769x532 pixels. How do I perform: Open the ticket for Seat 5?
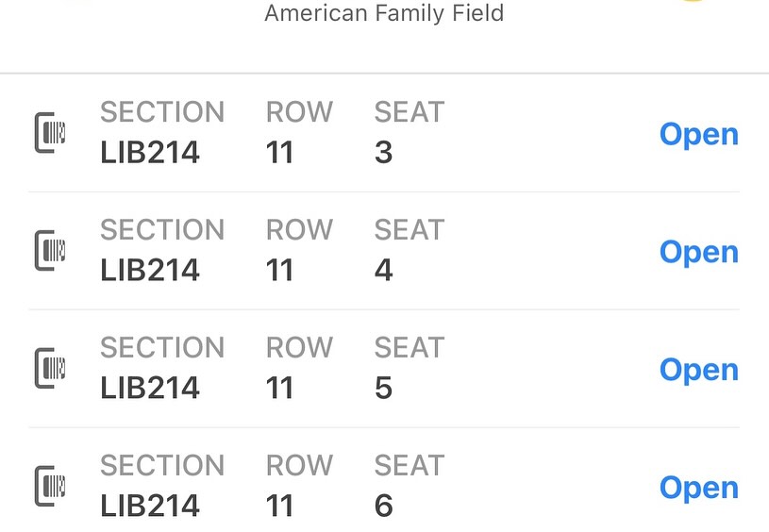click(698, 370)
